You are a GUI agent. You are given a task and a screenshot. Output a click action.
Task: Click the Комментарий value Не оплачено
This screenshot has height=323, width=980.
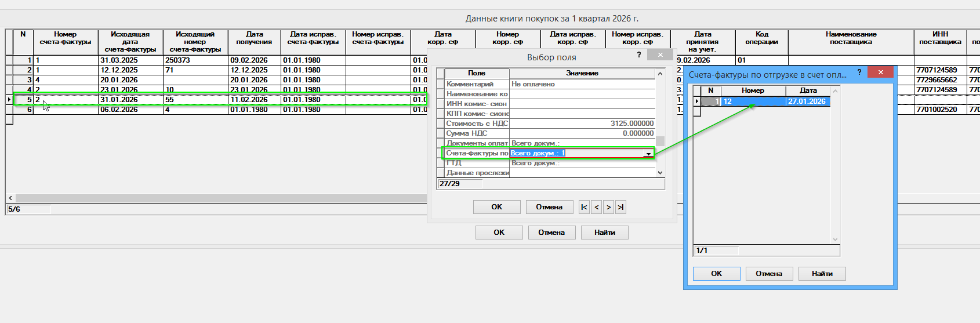pyautogui.click(x=582, y=84)
